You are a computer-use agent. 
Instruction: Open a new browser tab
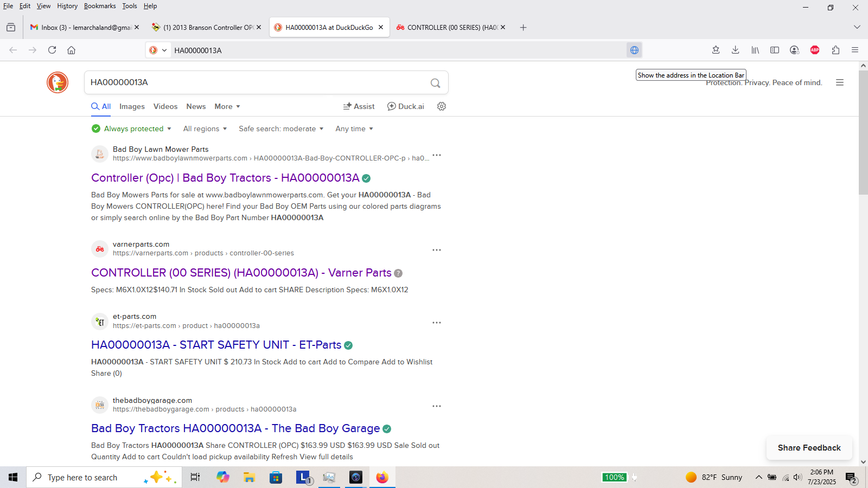[523, 27]
